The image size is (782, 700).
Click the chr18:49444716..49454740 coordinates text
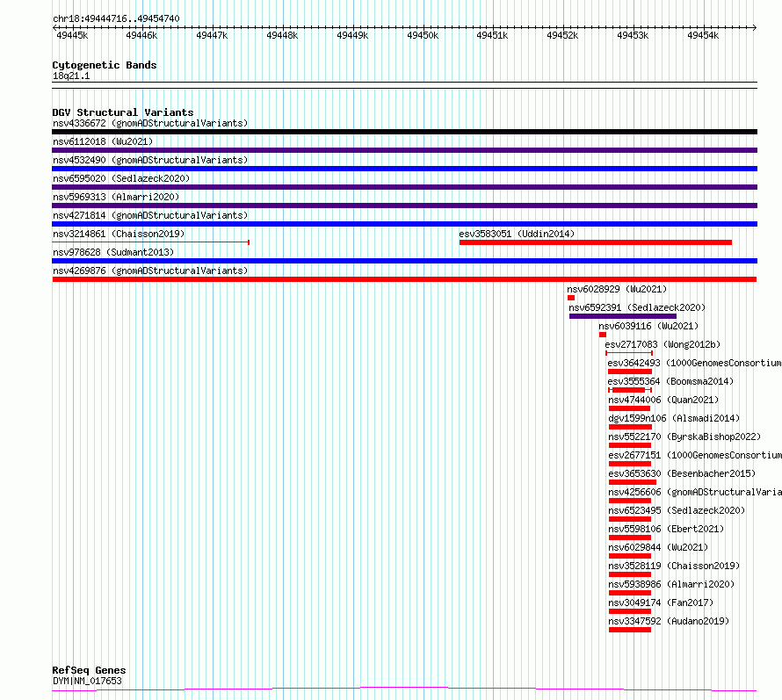[116, 18]
